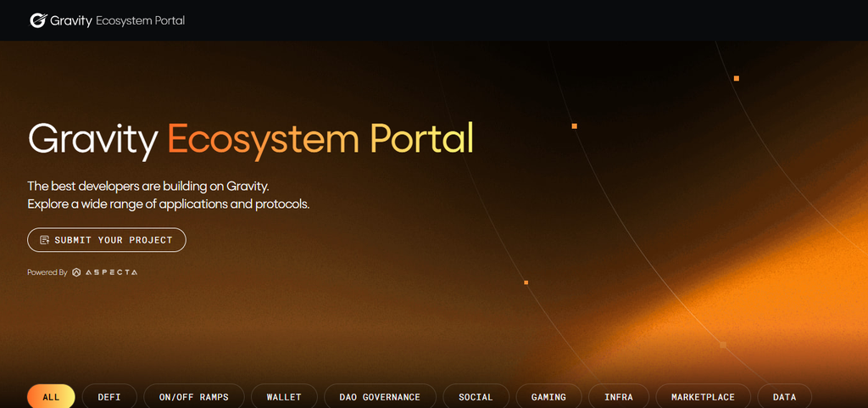This screenshot has width=868, height=408.
Task: Switch to the Wallet category
Action: coord(284,397)
